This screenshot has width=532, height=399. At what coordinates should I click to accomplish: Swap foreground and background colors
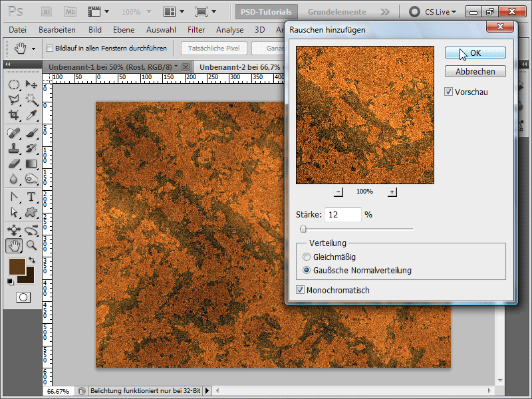click(32, 260)
